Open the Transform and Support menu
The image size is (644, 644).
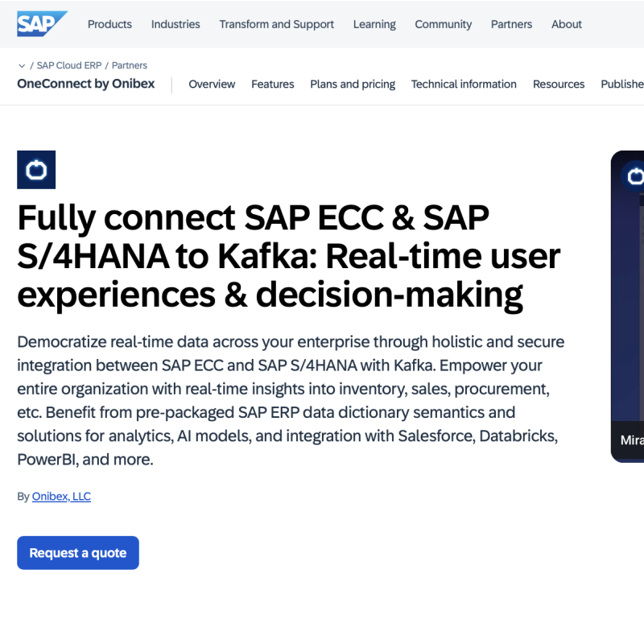click(276, 24)
